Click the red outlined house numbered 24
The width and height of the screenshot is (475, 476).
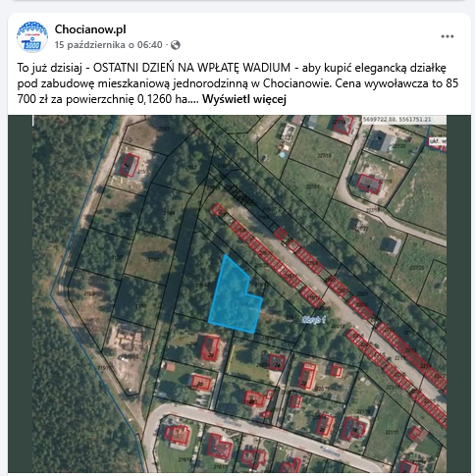(x=277, y=362)
